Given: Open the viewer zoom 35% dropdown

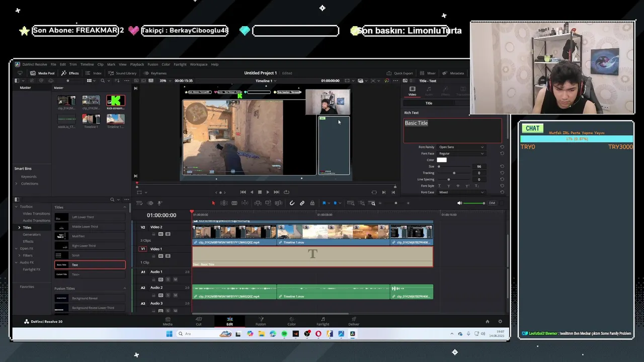Looking at the screenshot, I should (x=165, y=80).
